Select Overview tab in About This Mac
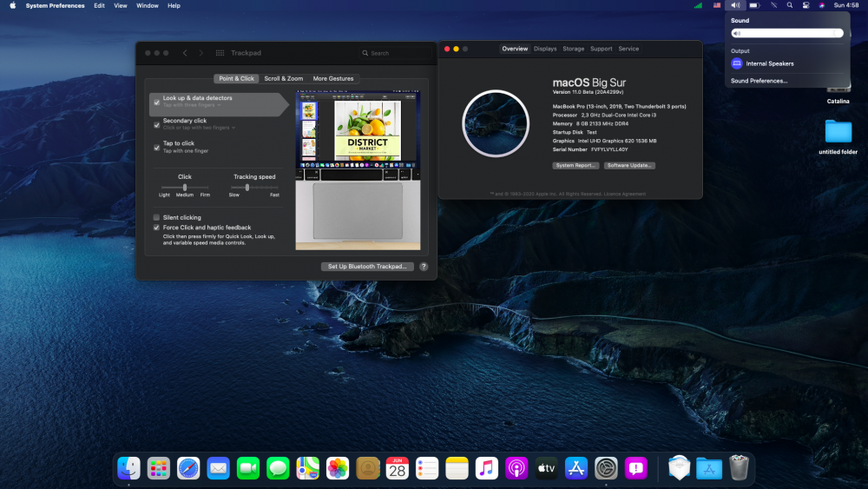 (515, 49)
